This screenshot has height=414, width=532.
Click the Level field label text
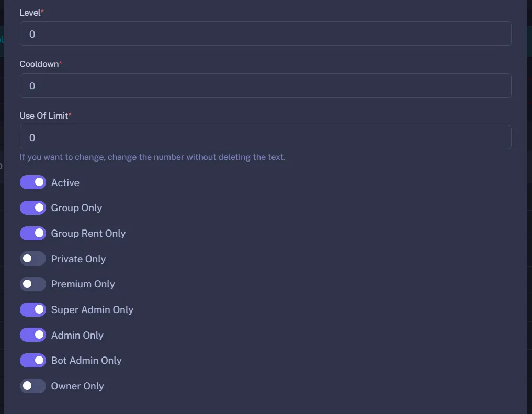(30, 13)
